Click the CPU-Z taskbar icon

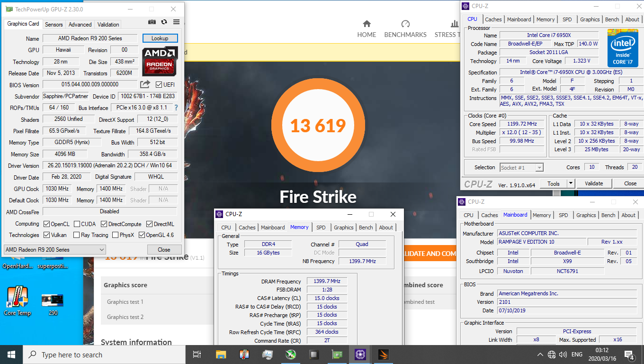click(360, 355)
